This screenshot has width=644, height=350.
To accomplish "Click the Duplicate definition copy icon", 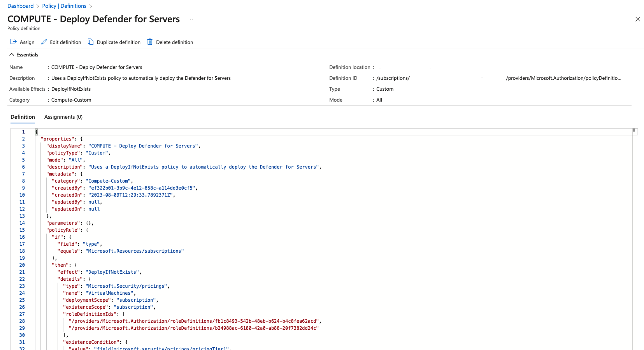I will pos(91,42).
